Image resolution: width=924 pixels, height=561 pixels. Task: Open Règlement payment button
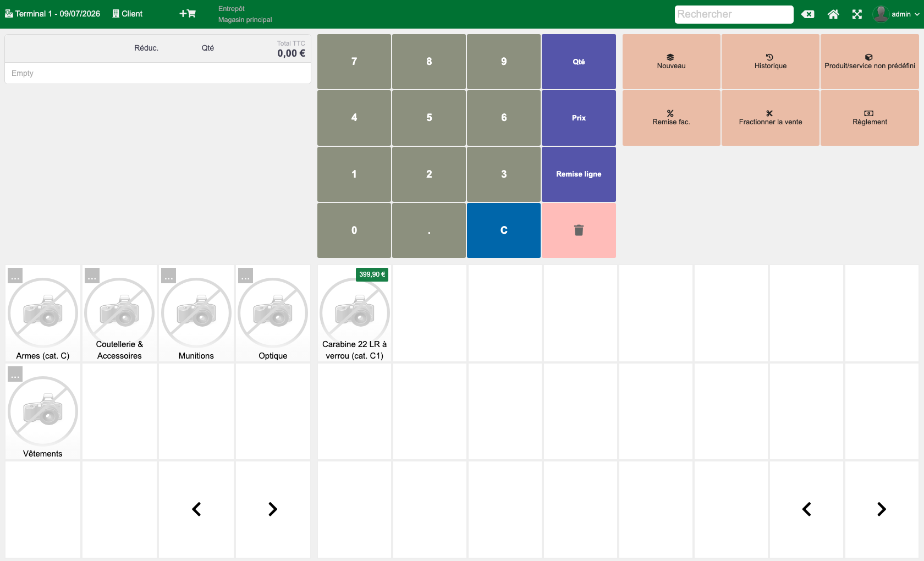(x=870, y=118)
